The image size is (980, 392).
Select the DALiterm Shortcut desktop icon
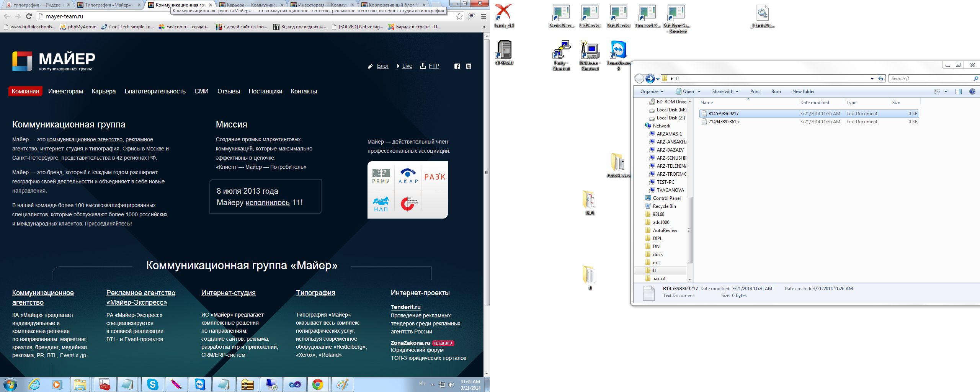coord(590,56)
